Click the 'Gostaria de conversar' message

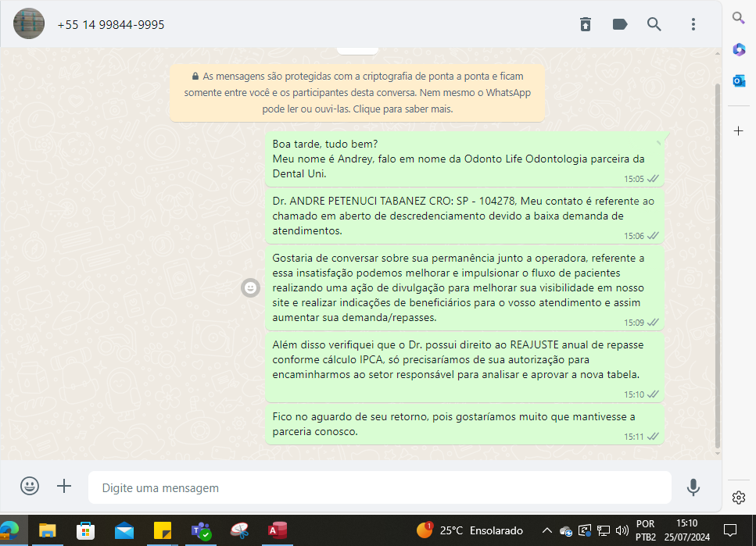465,288
